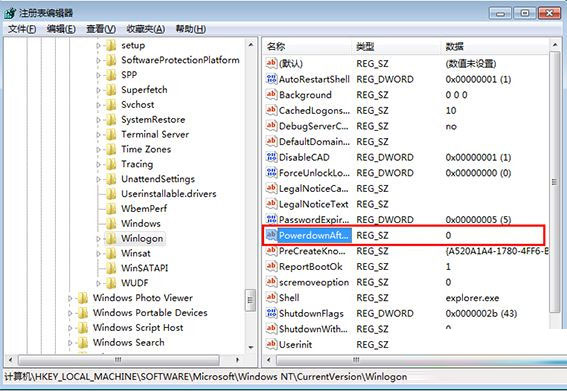Expand the SystemRestore tree node
Image resolution: width=567 pixels, height=391 pixels.
point(98,120)
